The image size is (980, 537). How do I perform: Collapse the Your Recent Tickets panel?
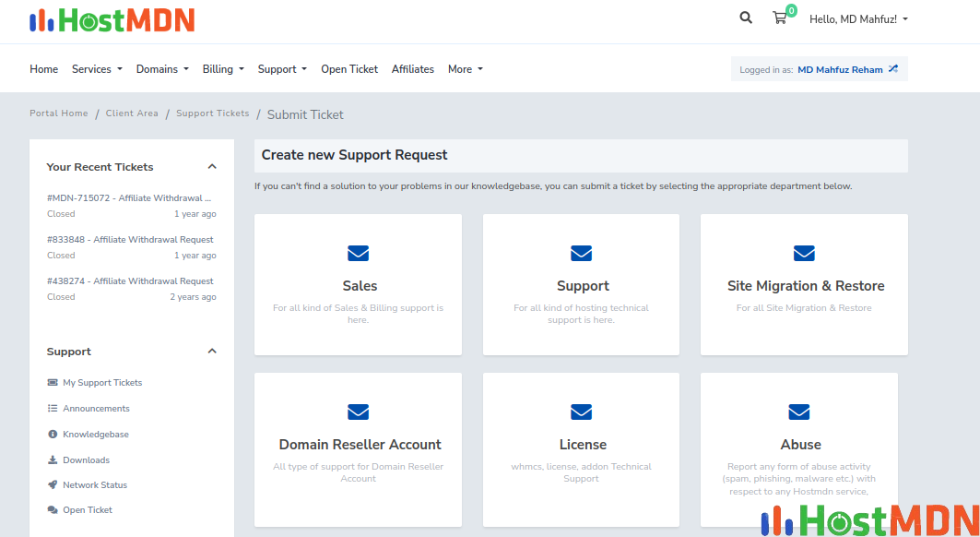(x=212, y=166)
